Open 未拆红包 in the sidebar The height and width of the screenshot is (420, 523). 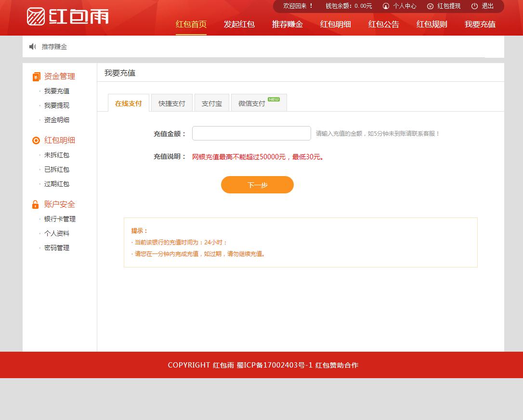57,155
